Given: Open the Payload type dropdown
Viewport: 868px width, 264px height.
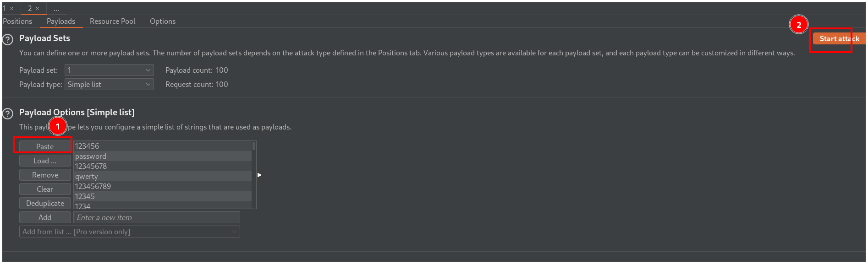Looking at the screenshot, I should pos(109,84).
